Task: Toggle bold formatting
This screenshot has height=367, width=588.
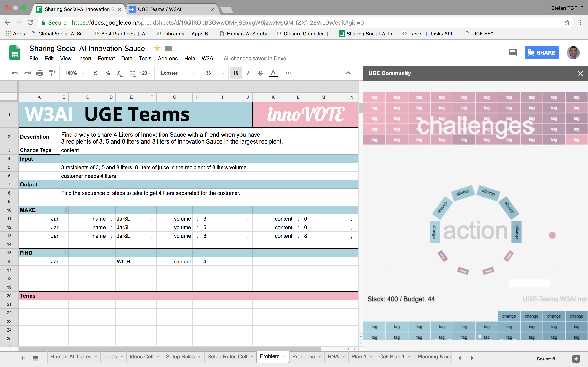Action: point(235,73)
